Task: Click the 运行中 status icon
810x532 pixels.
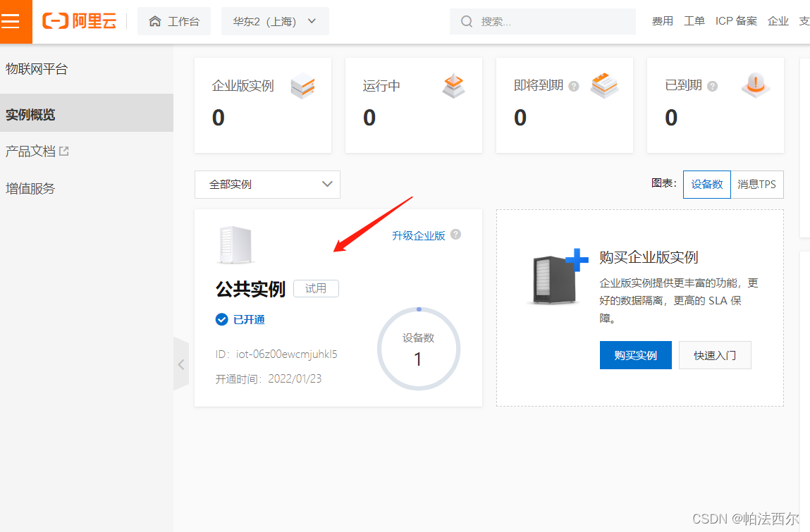Action: pos(453,86)
